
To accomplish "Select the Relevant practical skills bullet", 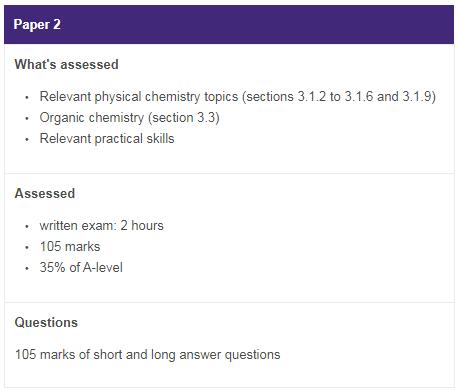I will [107, 138].
